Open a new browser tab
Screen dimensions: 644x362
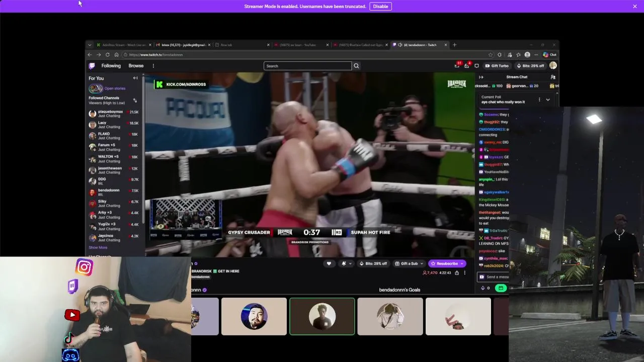[x=454, y=45]
